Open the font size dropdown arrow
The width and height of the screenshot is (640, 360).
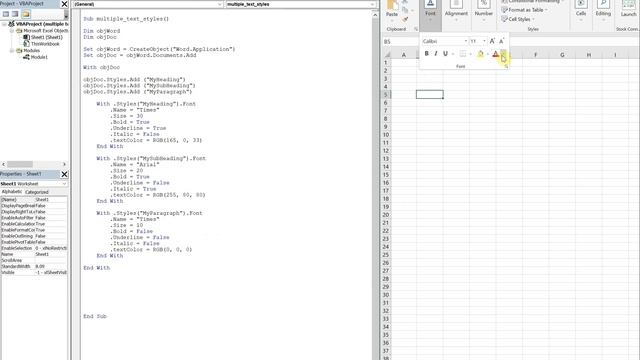pyautogui.click(x=484, y=41)
